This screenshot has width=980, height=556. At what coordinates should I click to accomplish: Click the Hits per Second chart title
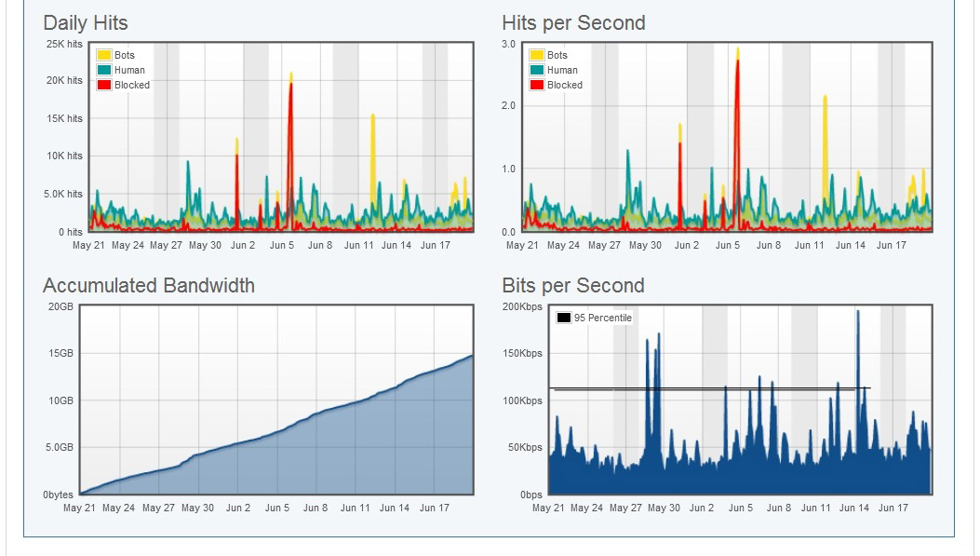pyautogui.click(x=573, y=23)
